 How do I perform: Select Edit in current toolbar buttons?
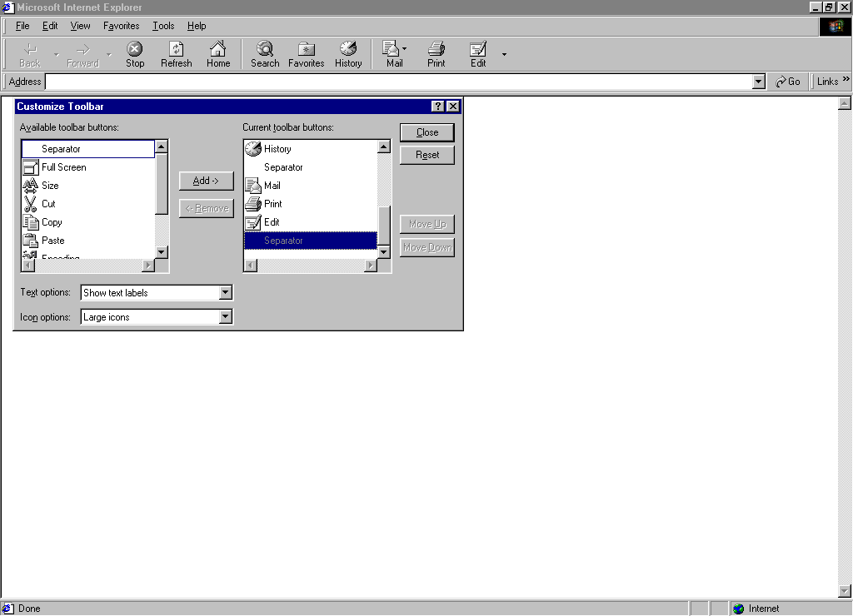(311, 221)
